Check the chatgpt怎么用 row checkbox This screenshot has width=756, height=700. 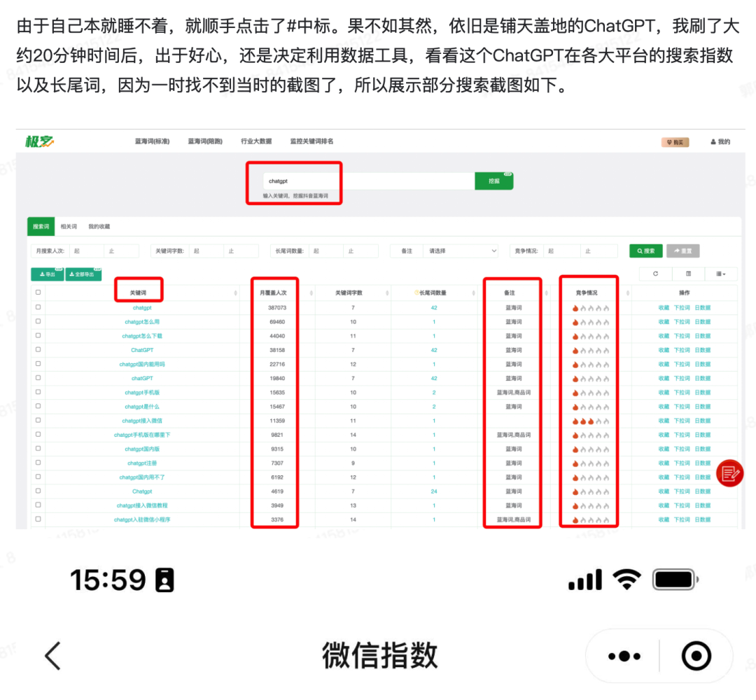pos(38,321)
